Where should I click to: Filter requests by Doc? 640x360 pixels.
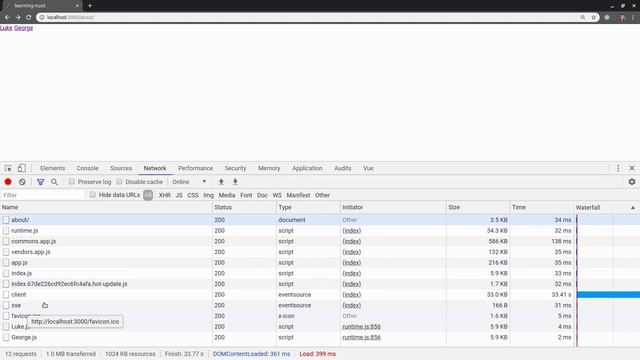pos(262,195)
